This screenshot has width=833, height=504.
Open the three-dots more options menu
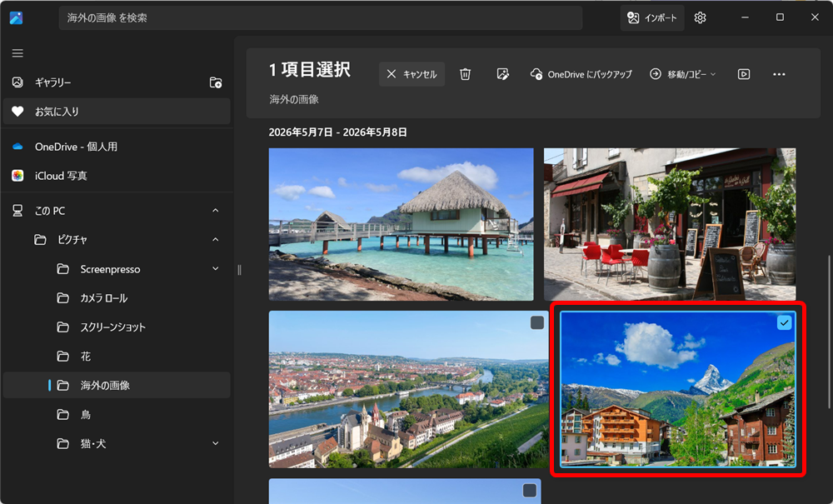(779, 74)
